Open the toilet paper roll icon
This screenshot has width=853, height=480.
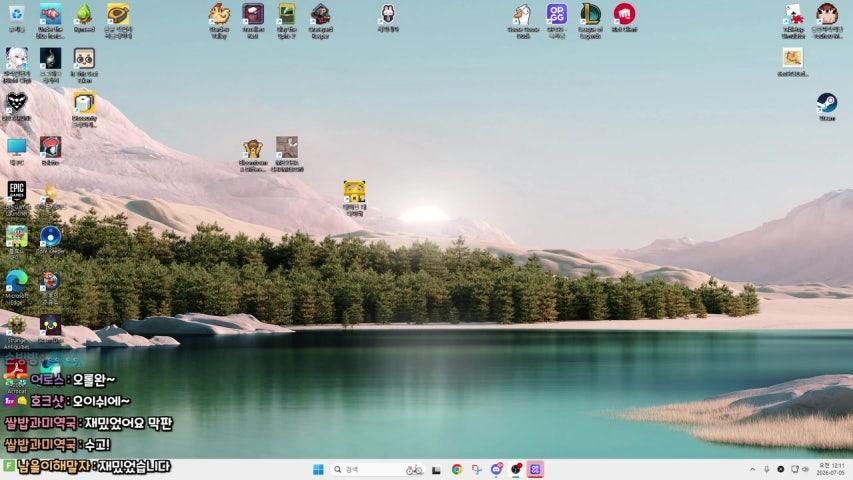(x=84, y=103)
